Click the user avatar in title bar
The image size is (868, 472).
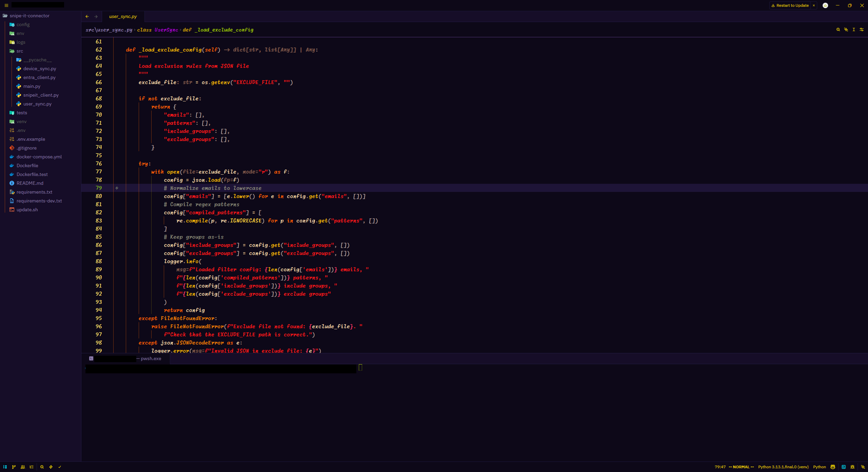point(825,5)
